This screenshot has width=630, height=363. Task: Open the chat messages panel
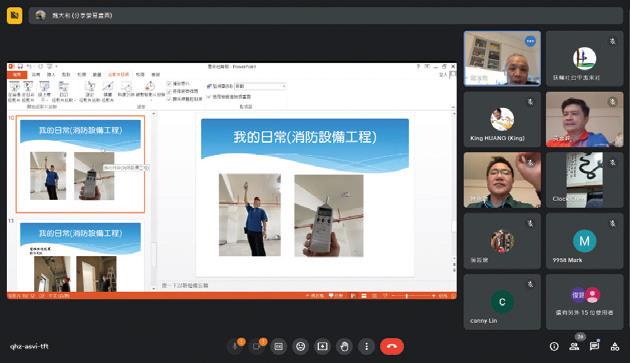point(595,347)
